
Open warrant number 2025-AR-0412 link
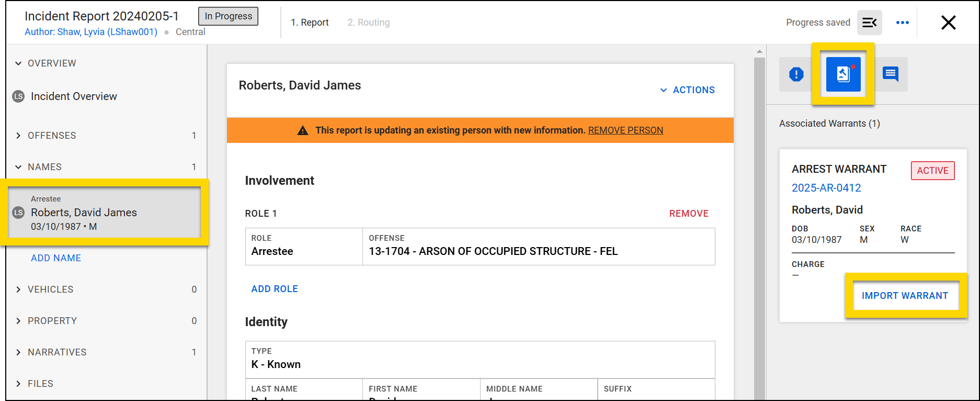click(826, 188)
